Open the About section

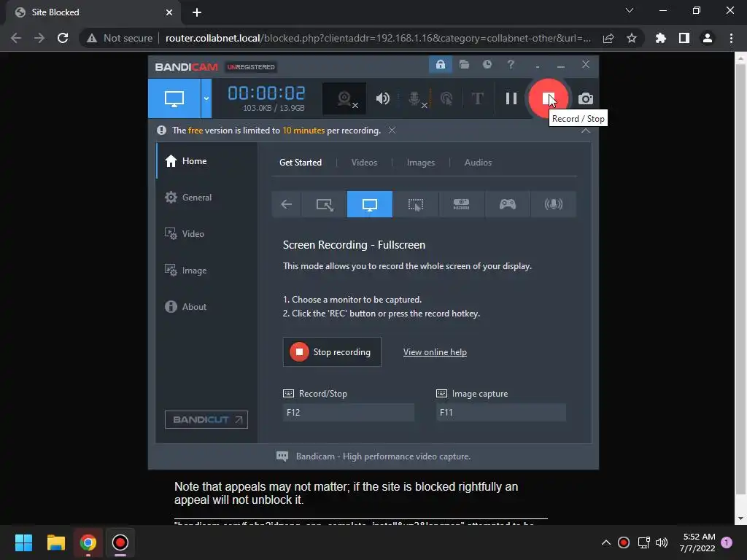pyautogui.click(x=206, y=307)
